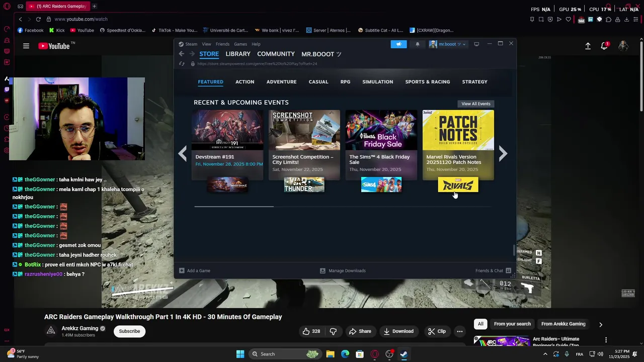644x362 pixels.
Task: Download the ARC Raiders video
Action: coord(398,331)
